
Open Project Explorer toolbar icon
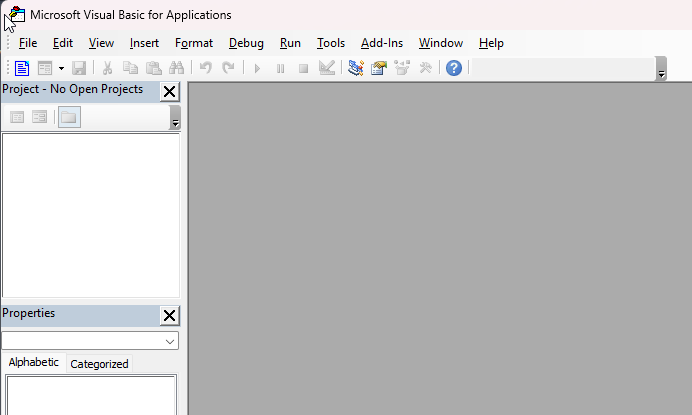pos(356,68)
